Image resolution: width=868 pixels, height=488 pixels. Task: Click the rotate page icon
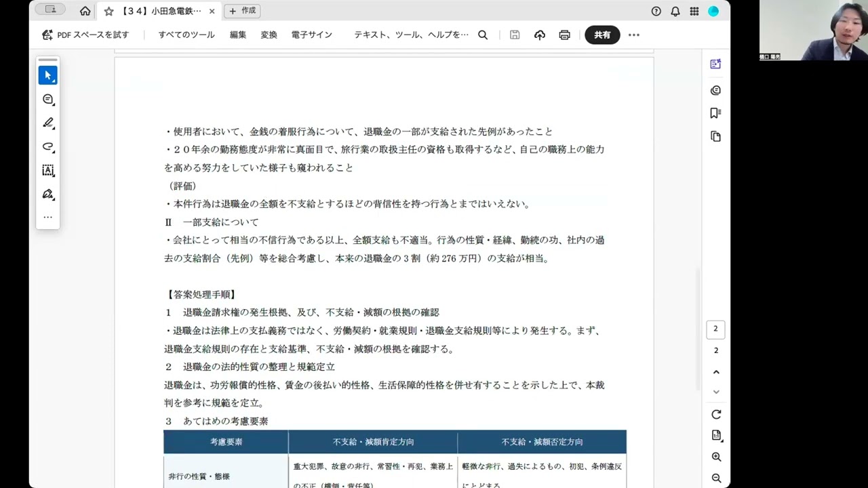coord(716,414)
